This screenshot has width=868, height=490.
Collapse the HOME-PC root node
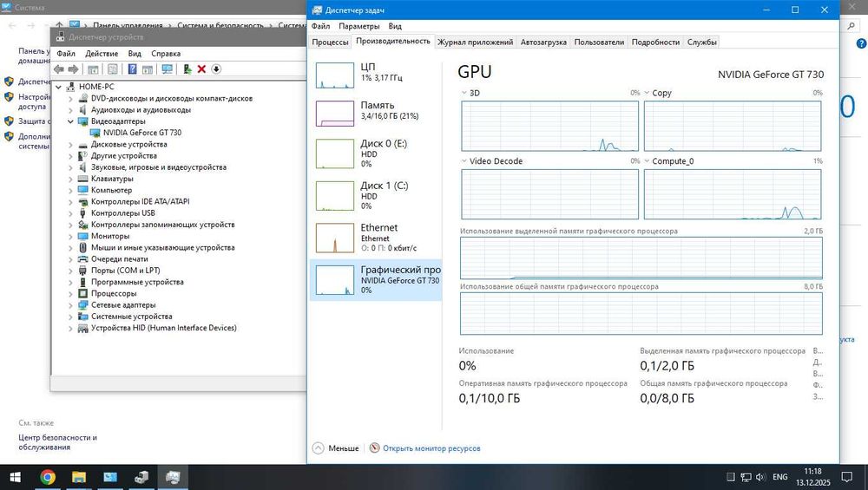point(59,87)
